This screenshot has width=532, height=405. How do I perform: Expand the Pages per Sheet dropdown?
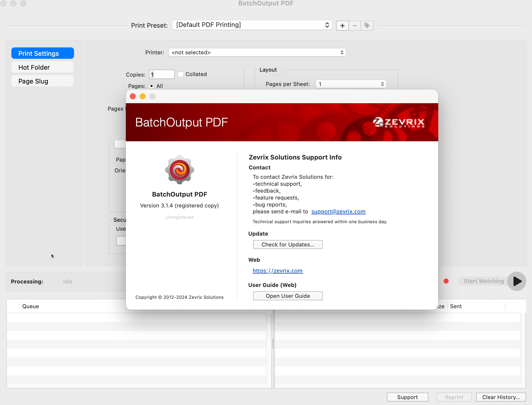[x=351, y=84]
